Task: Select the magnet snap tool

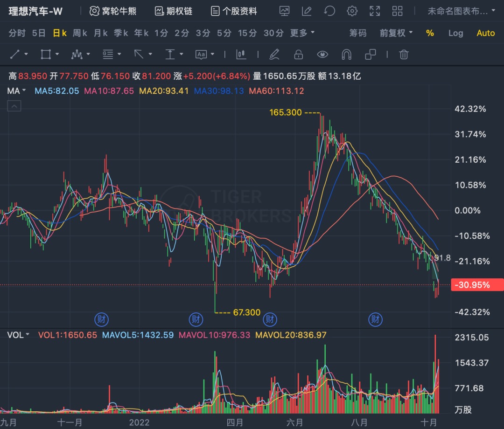Action: 346,55
